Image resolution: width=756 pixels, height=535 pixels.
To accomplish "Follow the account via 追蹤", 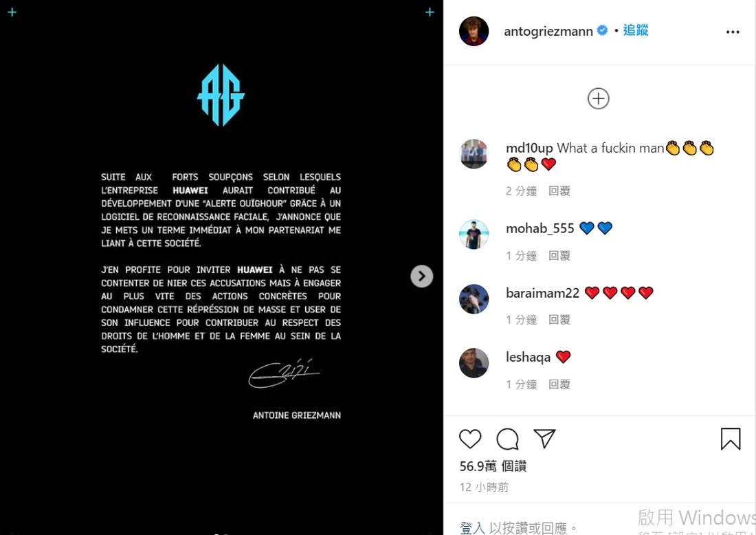I will (636, 30).
